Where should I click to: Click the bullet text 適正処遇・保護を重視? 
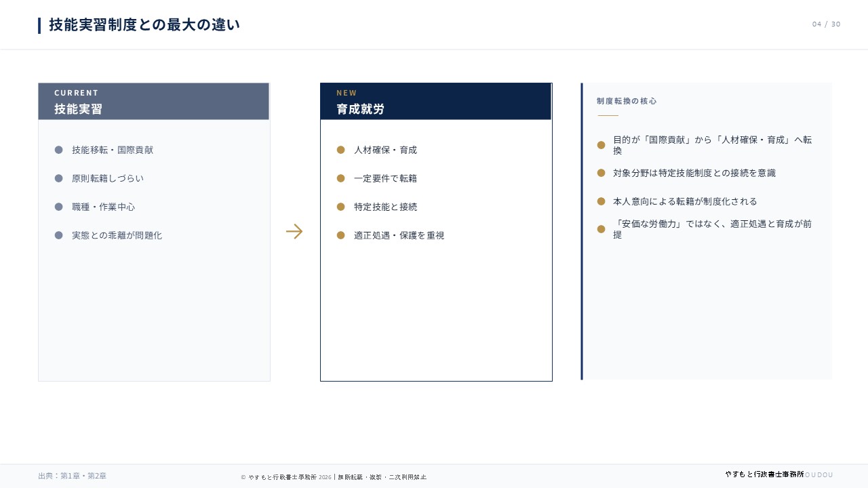click(399, 235)
